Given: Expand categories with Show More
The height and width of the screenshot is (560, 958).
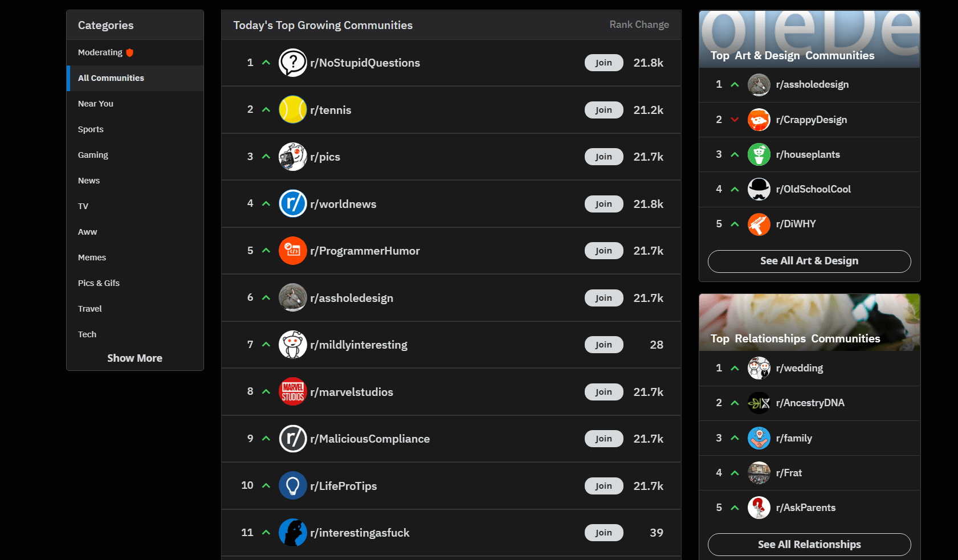Looking at the screenshot, I should (x=134, y=358).
